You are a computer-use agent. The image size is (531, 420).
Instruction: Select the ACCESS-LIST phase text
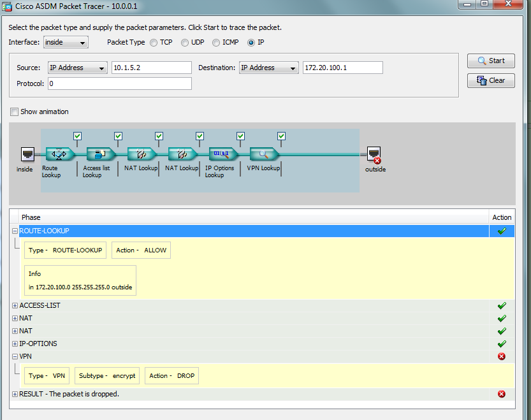tap(40, 305)
